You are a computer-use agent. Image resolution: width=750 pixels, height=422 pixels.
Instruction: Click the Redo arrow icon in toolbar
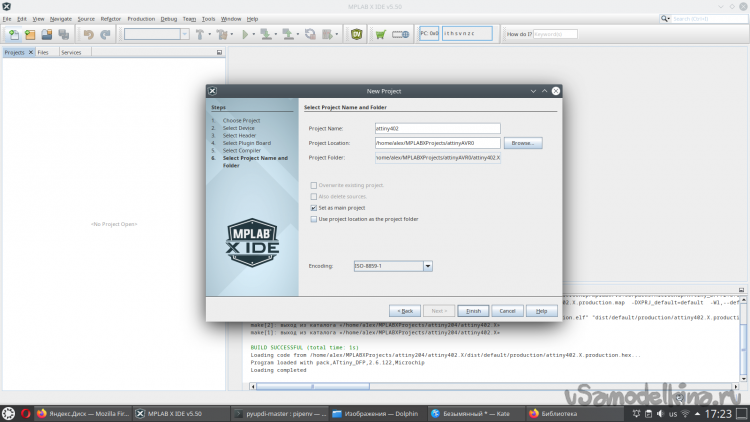click(105, 34)
